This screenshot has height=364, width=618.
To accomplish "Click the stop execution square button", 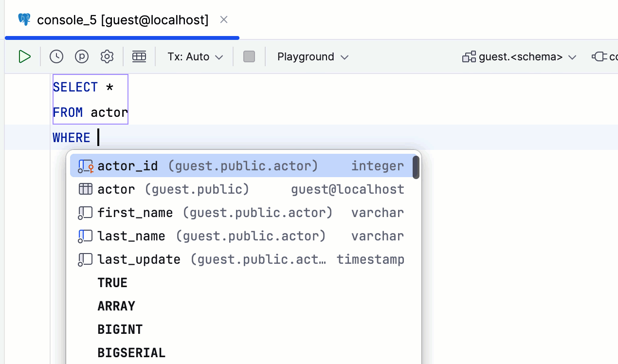I will [249, 57].
